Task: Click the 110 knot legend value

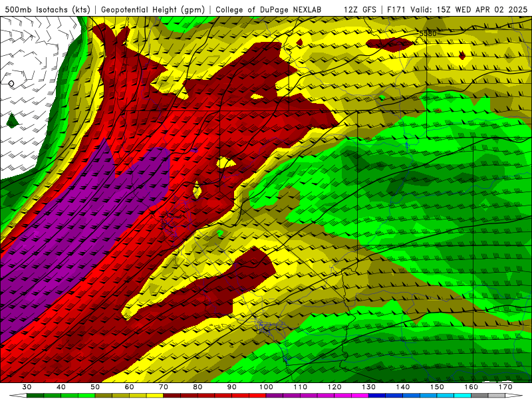Action: pos(301,387)
